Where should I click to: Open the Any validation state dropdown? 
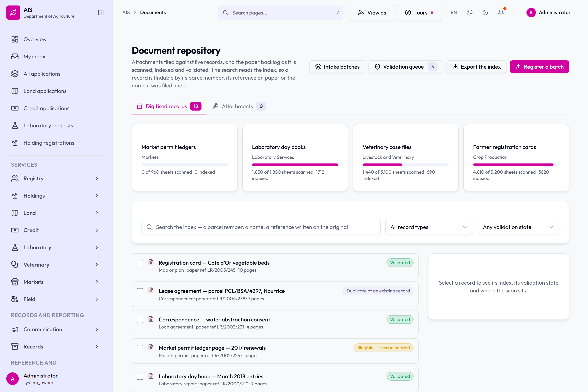[518, 227]
